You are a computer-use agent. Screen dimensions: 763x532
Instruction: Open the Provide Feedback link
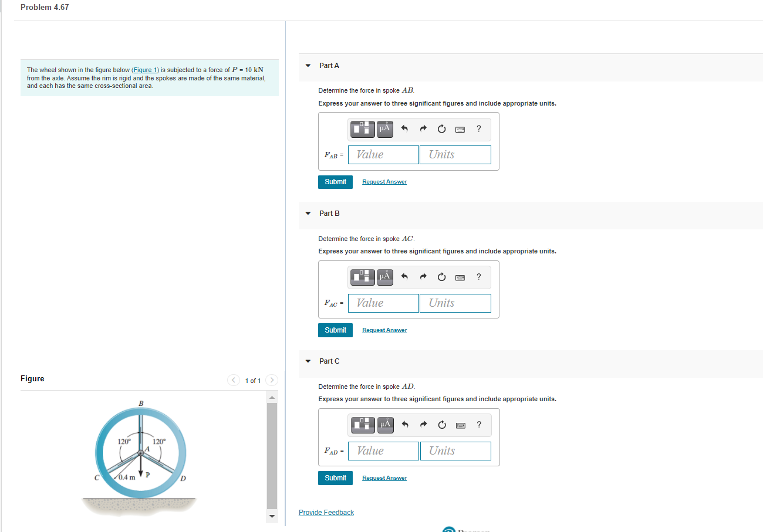click(326, 512)
